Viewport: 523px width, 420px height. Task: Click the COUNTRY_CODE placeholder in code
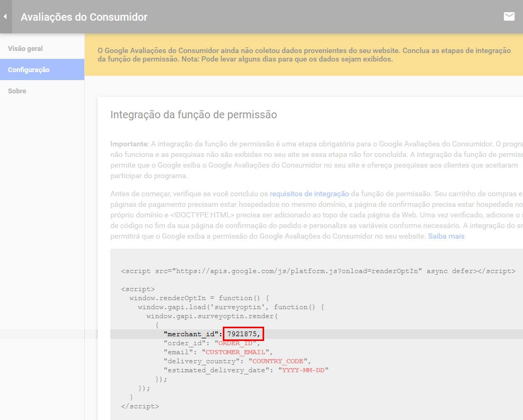pos(278,361)
